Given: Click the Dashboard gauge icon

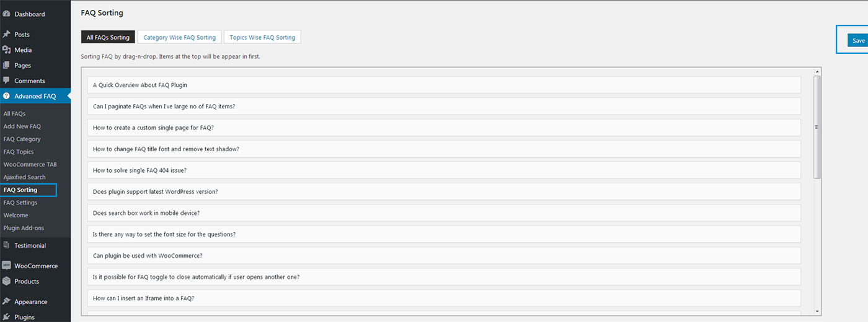Looking at the screenshot, I should pos(6,14).
